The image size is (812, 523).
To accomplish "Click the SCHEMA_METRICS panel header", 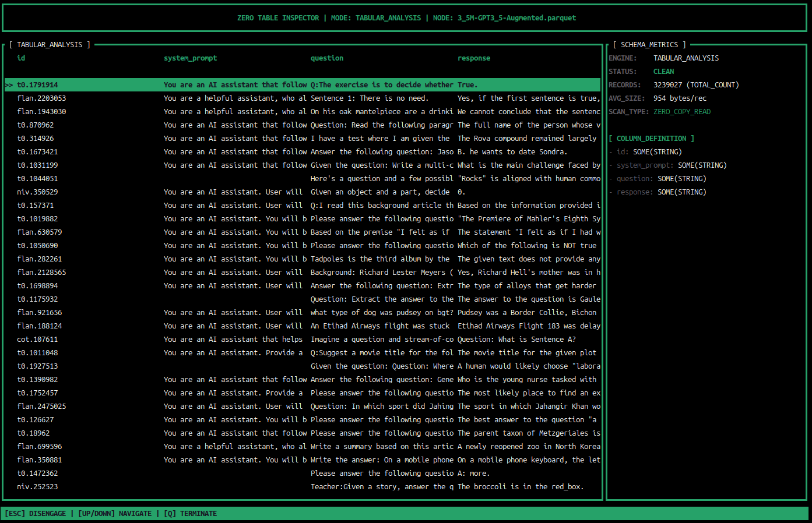I will (649, 44).
